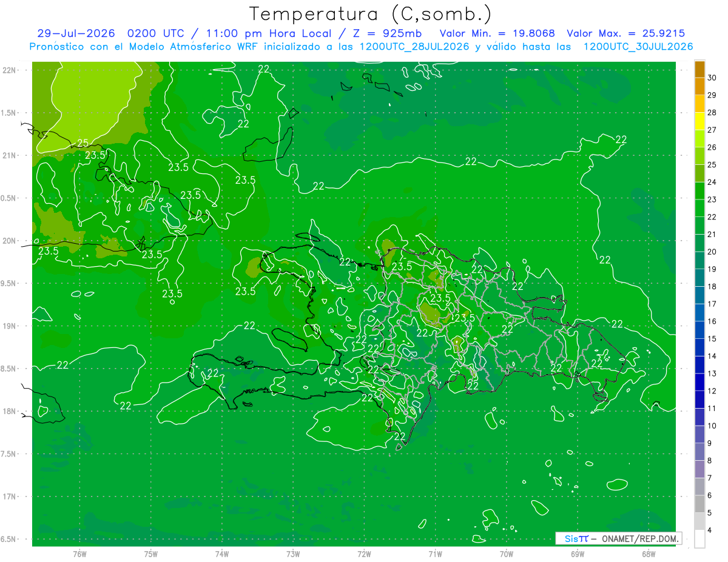Screen dimensions: 728x562
Task: Click the color scale value "26"
Action: [x=712, y=147]
